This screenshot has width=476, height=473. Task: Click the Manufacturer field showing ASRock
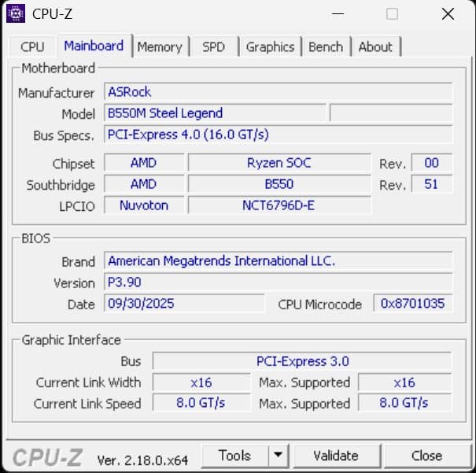278,91
